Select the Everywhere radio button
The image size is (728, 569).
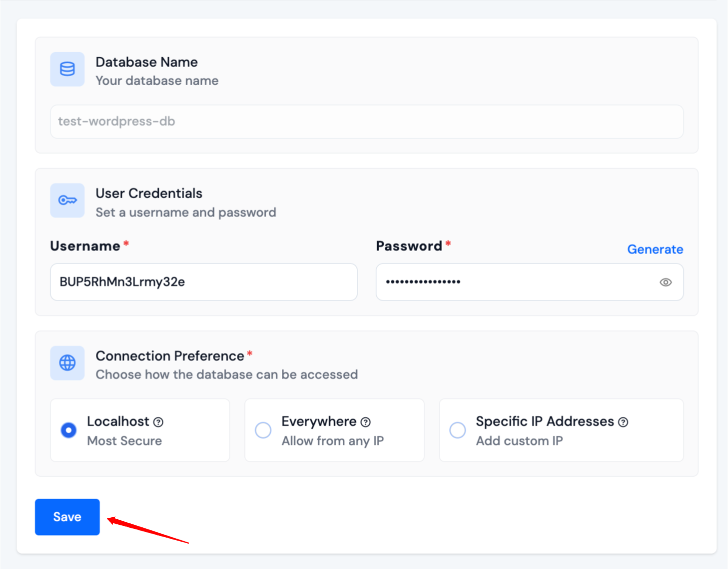[x=263, y=430]
